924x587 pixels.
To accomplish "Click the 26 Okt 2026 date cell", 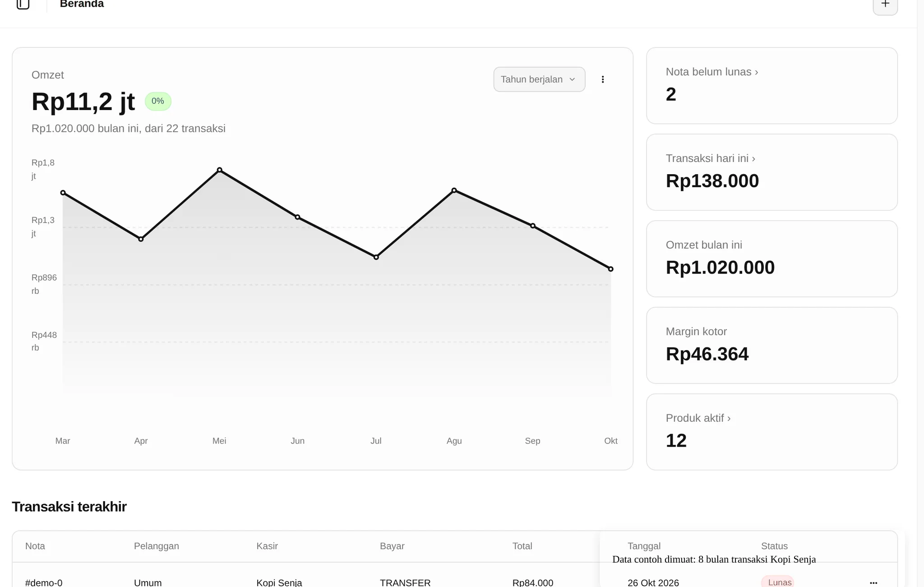I will pos(653,582).
